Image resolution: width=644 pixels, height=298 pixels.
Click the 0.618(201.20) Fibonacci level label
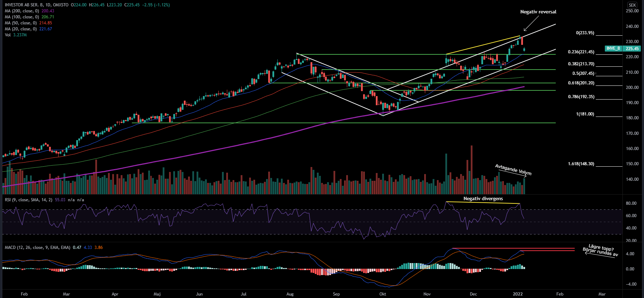(x=581, y=83)
